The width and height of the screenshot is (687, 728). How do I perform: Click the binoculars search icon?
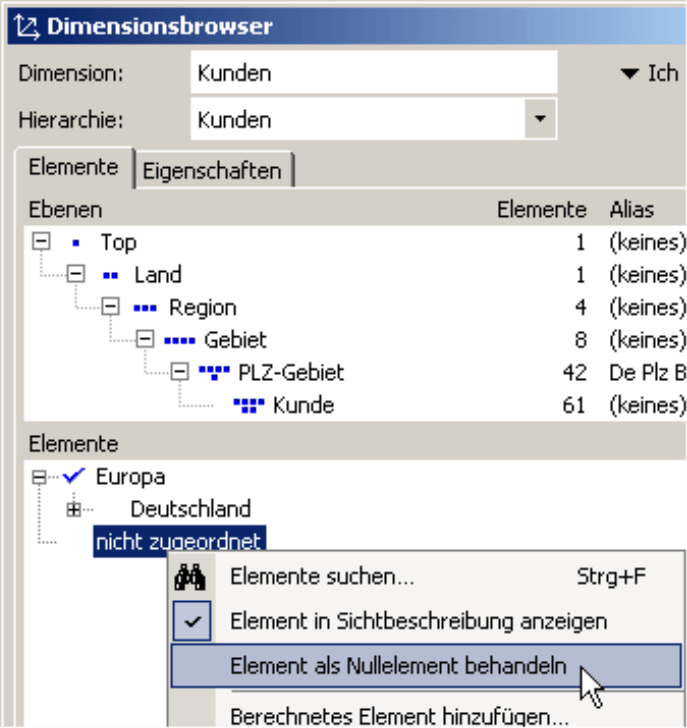pos(190,577)
